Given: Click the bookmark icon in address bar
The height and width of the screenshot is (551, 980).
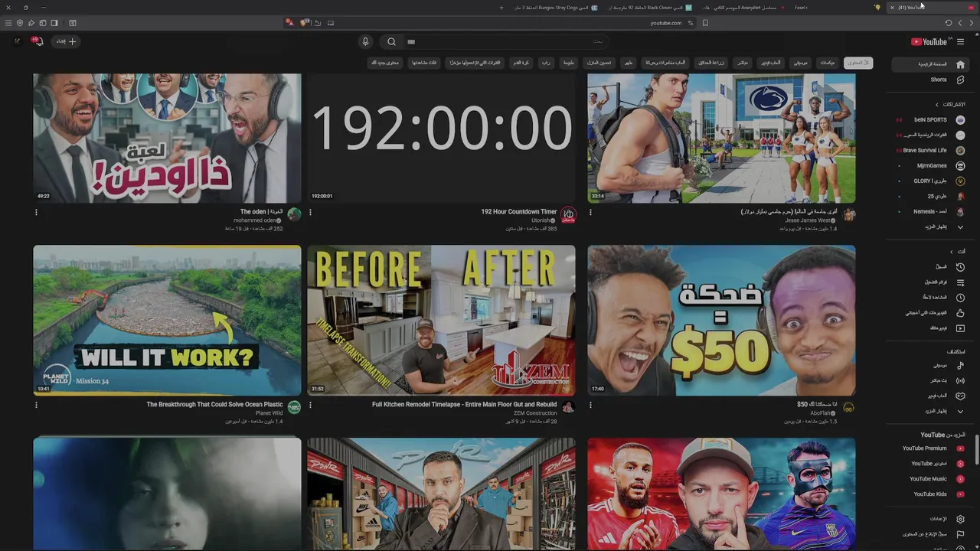Looking at the screenshot, I should (705, 23).
